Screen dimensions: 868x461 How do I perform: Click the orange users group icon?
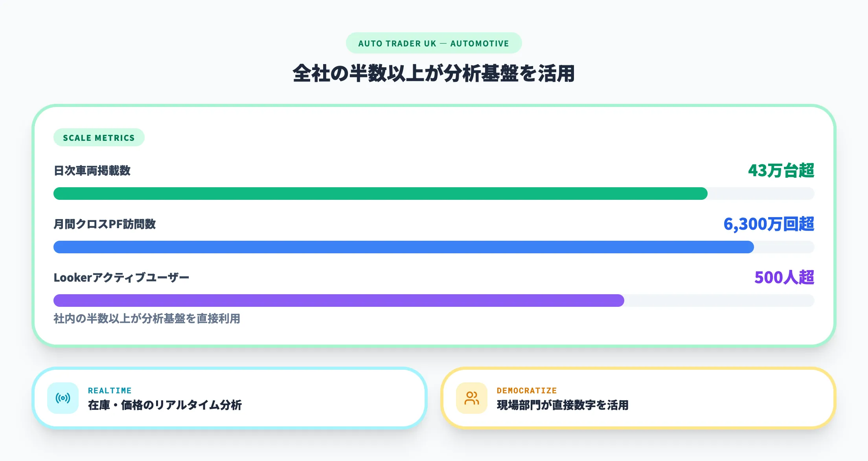[x=471, y=398]
